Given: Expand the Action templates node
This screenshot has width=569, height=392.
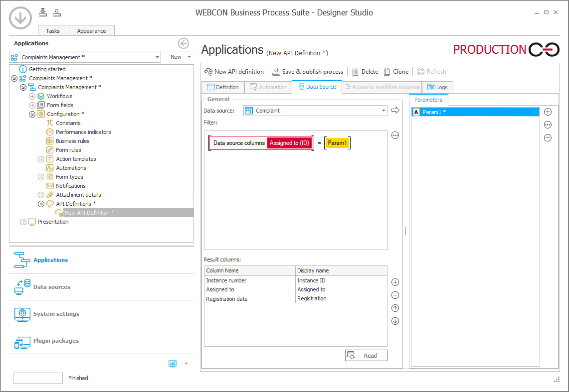Looking at the screenshot, I should 41,159.
